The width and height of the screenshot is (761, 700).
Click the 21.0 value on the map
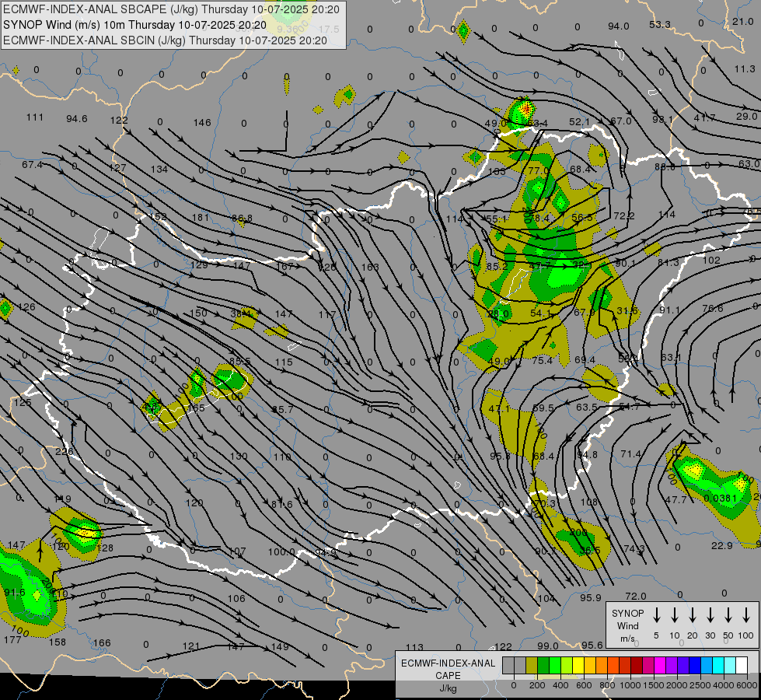point(742,21)
